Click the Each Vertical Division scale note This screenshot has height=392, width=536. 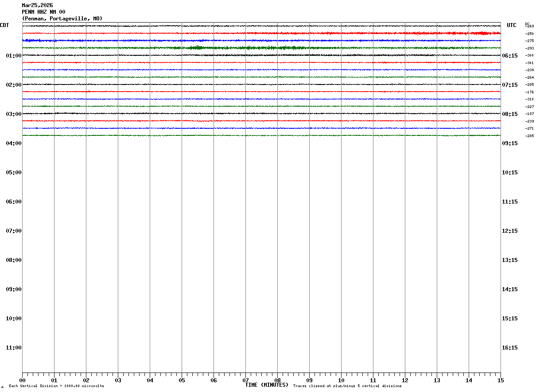tap(56, 386)
